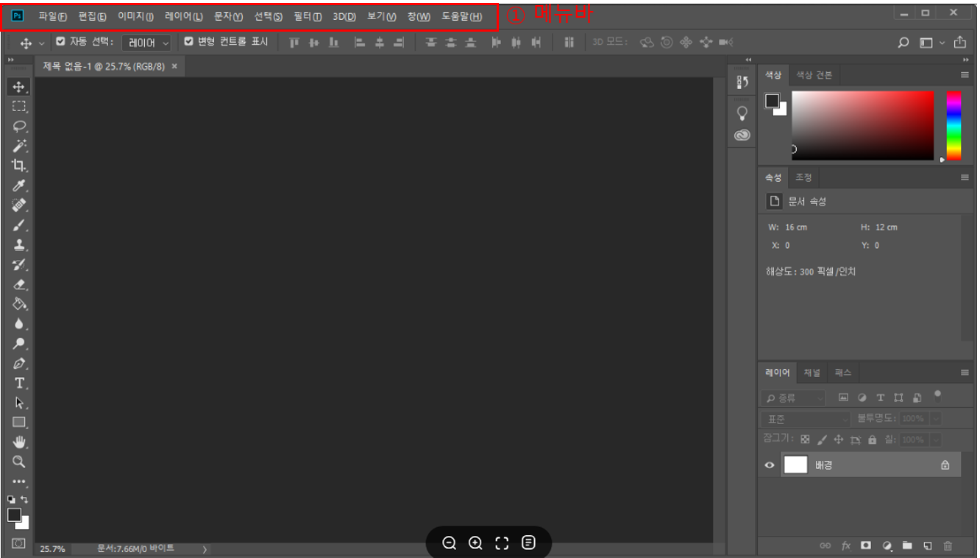Add layer style with the fx icon
The width and height of the screenshot is (980, 558).
click(x=846, y=545)
